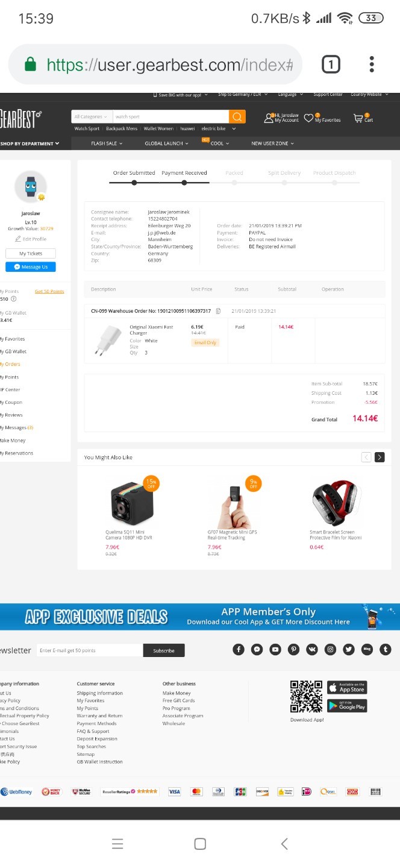Focus the newsletter e-mail input field
Viewport: 400px width, 868px height.
[x=89, y=650]
